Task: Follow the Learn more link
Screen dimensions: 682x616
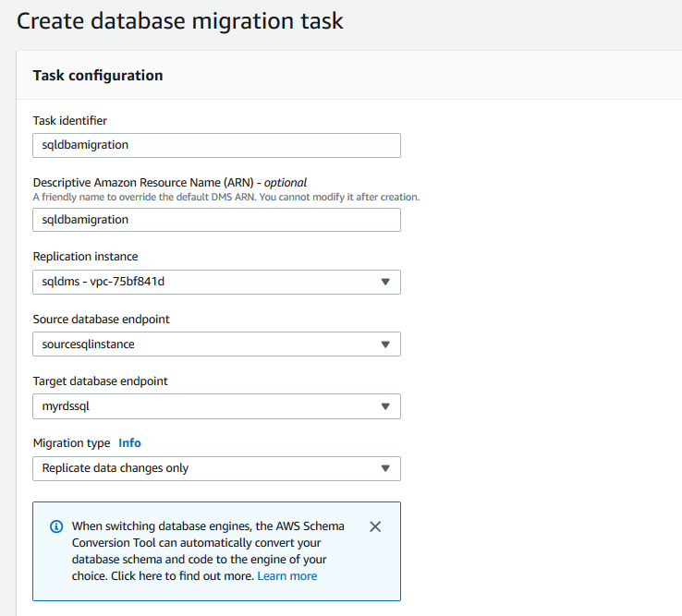Action: click(287, 576)
